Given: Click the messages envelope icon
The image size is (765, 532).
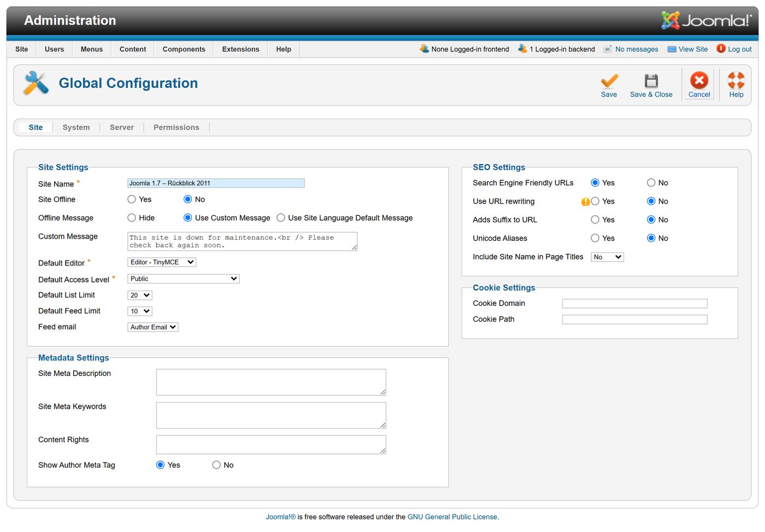Looking at the screenshot, I should [608, 49].
